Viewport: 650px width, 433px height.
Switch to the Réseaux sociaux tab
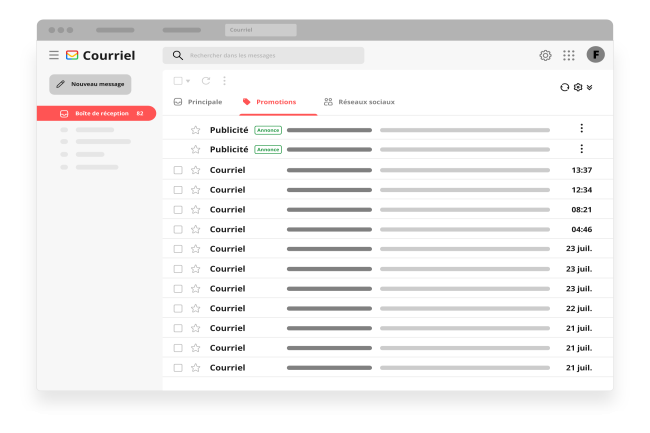point(359,102)
